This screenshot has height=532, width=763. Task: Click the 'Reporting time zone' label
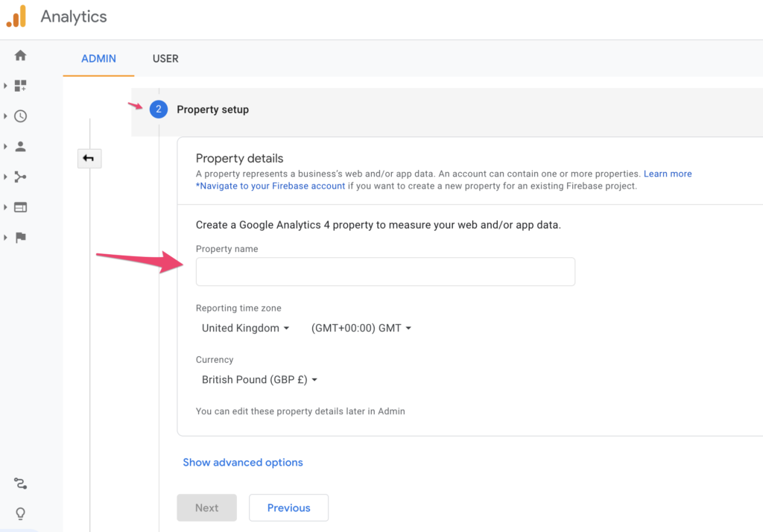point(238,308)
